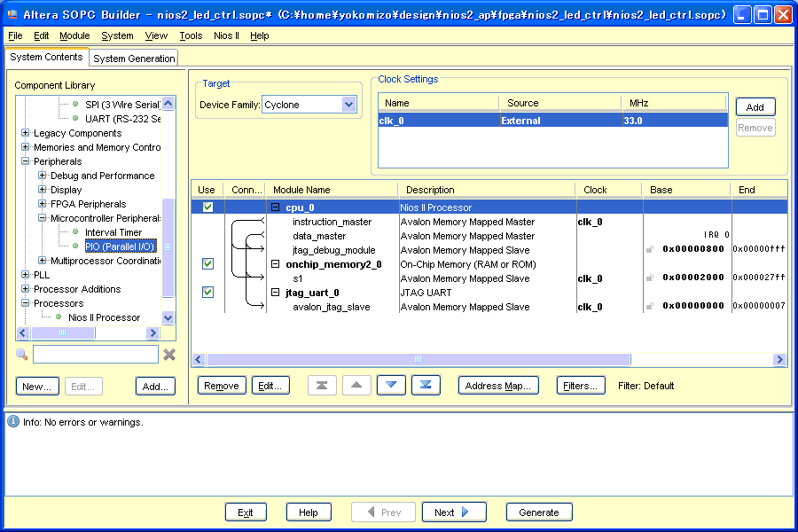Uncheck the Use box for onchip_memory2_0
Image resolution: width=798 pixels, height=532 pixels.
(x=207, y=263)
